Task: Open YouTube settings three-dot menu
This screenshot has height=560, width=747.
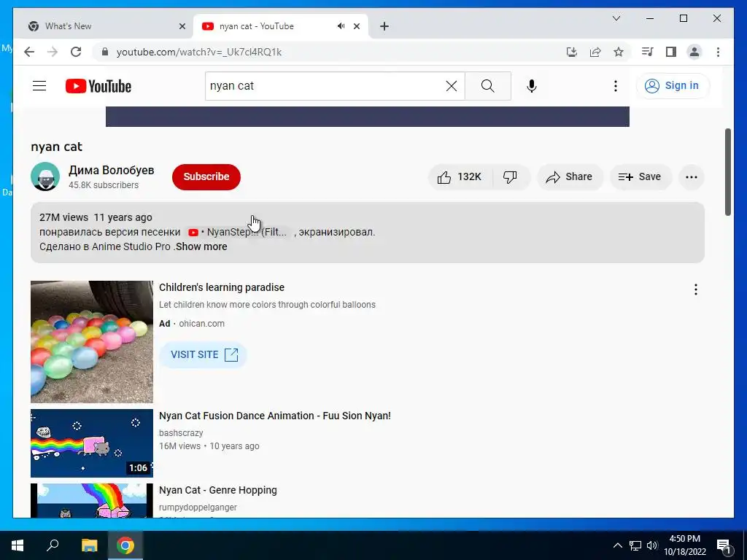Action: tap(616, 86)
